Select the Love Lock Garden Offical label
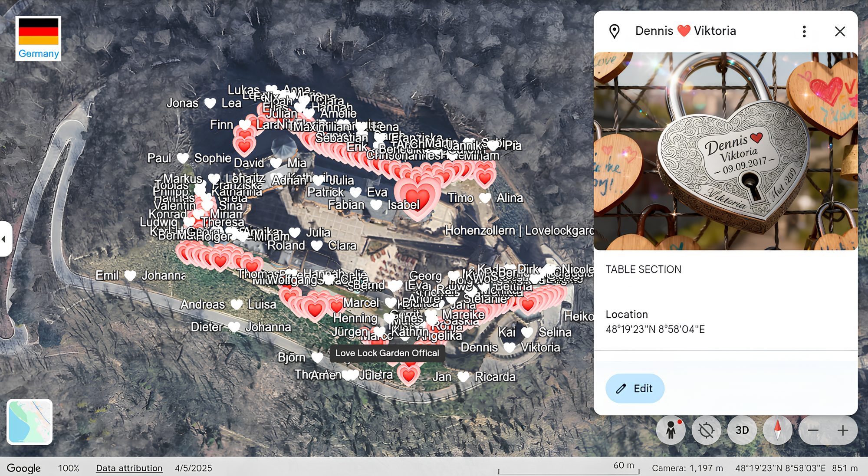The height and width of the screenshot is (476, 868). 387,353
